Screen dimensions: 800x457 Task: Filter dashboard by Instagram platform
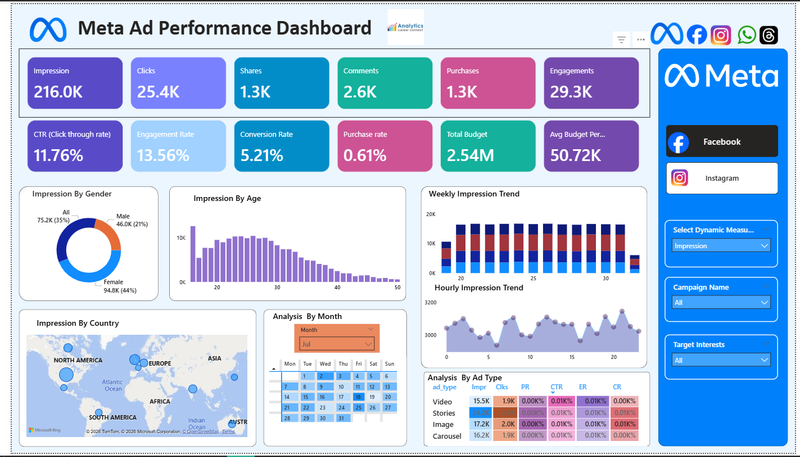click(x=721, y=178)
